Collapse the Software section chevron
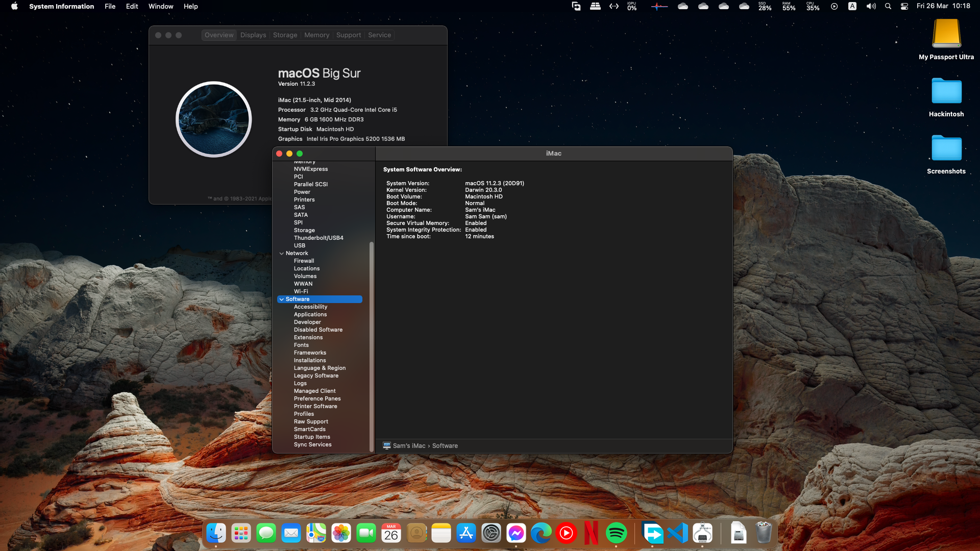This screenshot has width=980, height=551. click(x=281, y=299)
